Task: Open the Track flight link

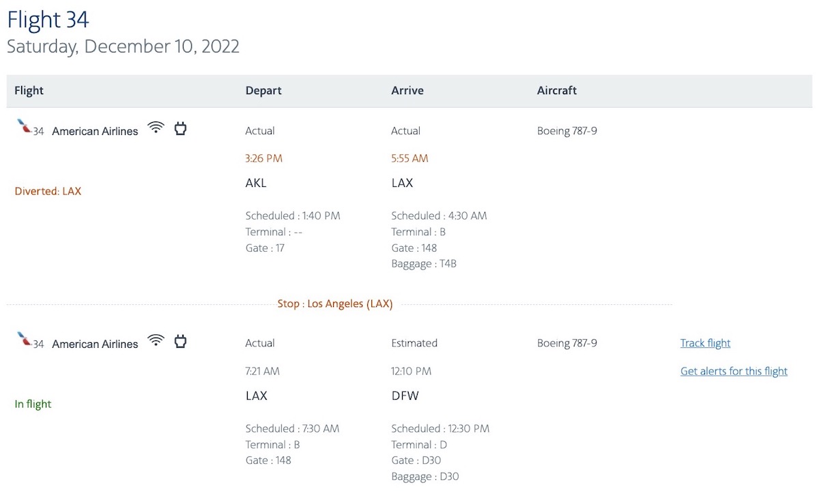Action: click(x=705, y=343)
